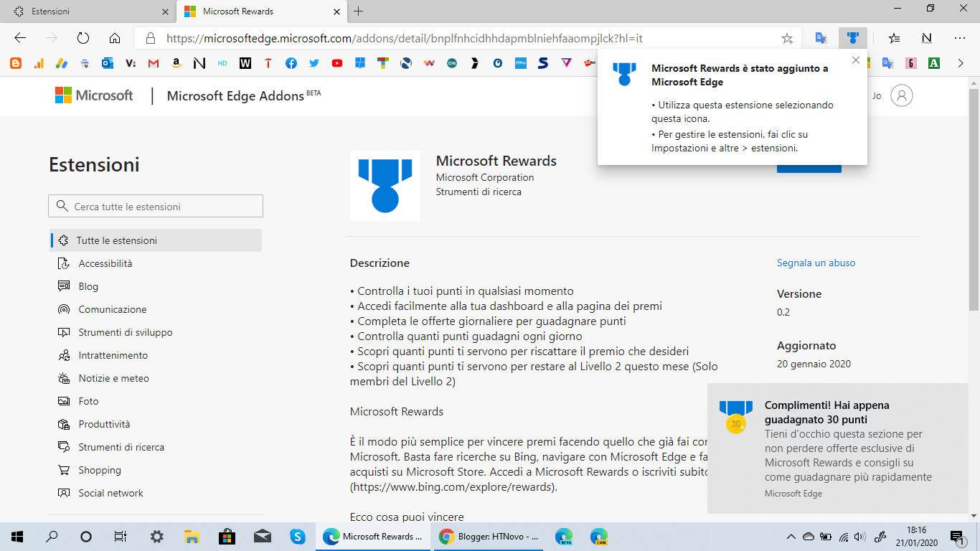
Task: Click the Google Translate extension toolbar icon
Action: click(x=821, y=38)
